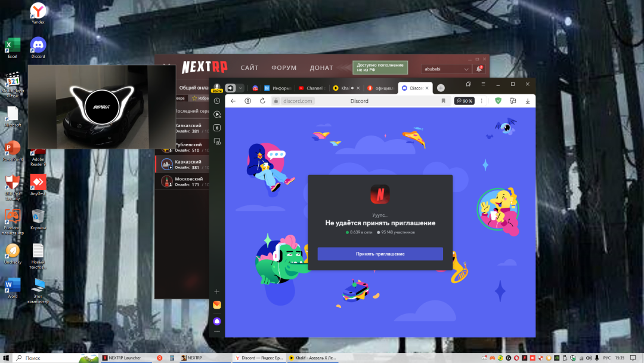Open NEXTRP launcher notifications bell
Image resolution: width=644 pixels, height=363 pixels.
[x=479, y=69]
